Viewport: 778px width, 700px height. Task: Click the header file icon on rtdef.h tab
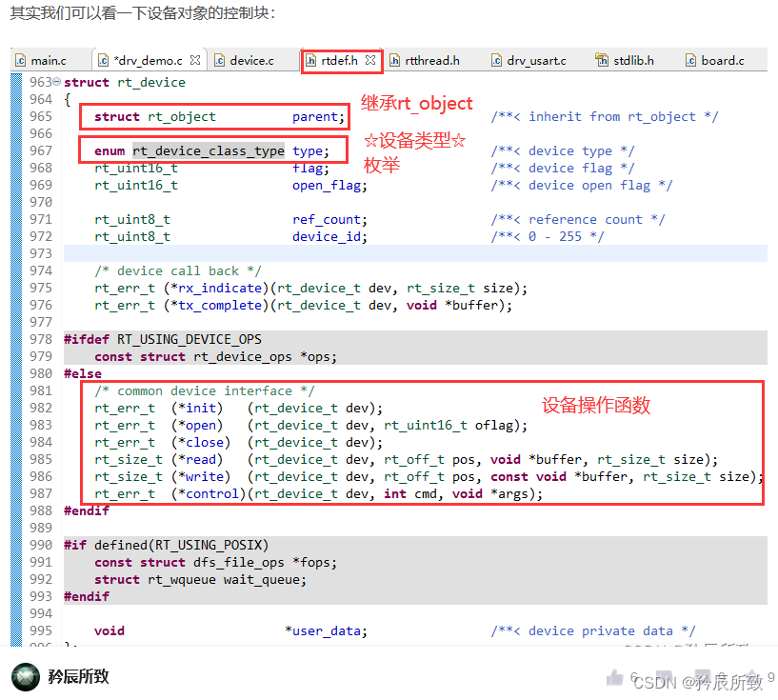point(312,58)
